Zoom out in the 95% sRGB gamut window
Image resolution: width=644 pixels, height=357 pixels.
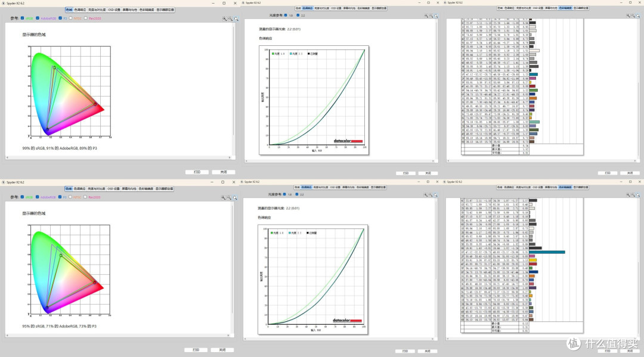pos(229,197)
